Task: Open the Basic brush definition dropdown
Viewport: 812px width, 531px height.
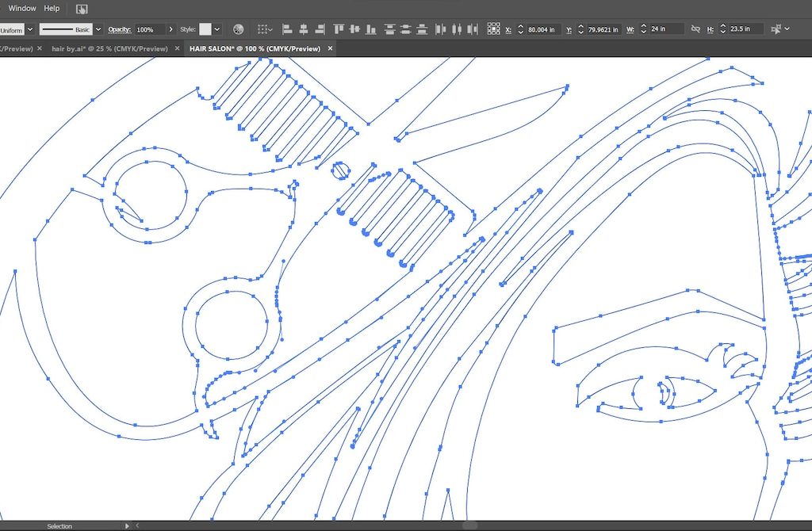Action: coord(98,29)
